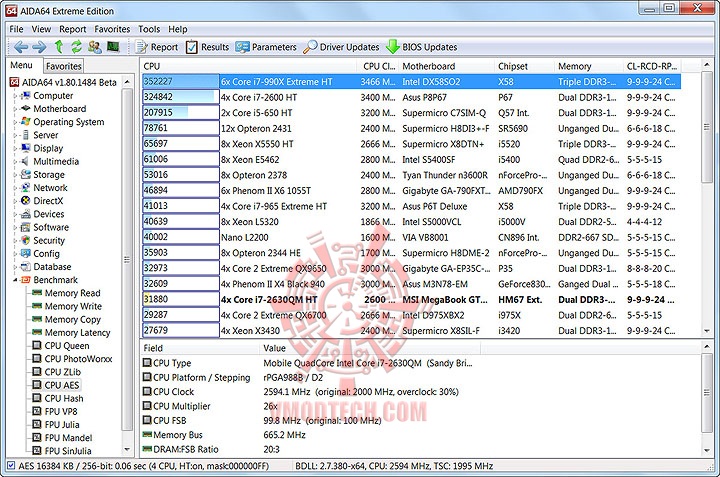Viewport: 720px width, 477px height.
Task: Click the Back navigation arrow
Action: point(20,47)
